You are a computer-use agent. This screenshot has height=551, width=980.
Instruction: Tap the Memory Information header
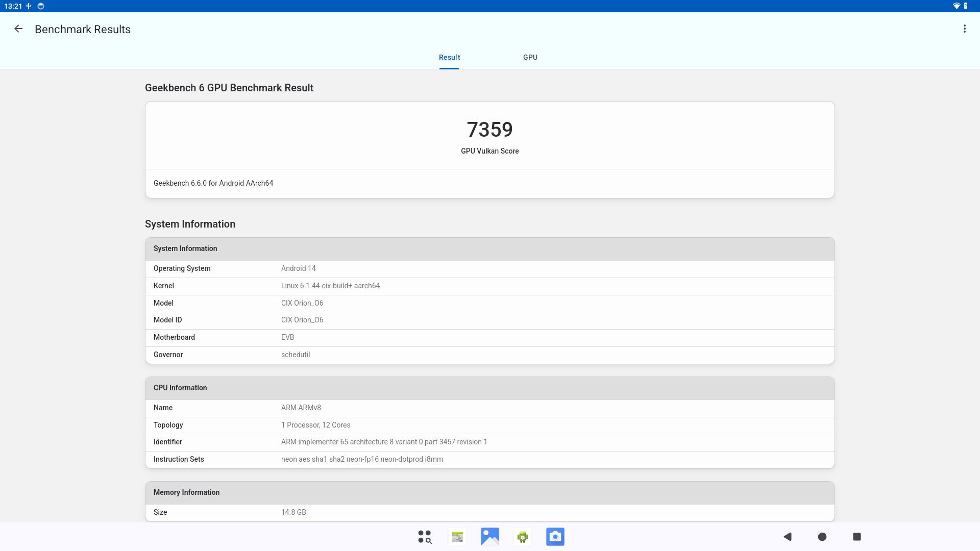click(x=186, y=492)
